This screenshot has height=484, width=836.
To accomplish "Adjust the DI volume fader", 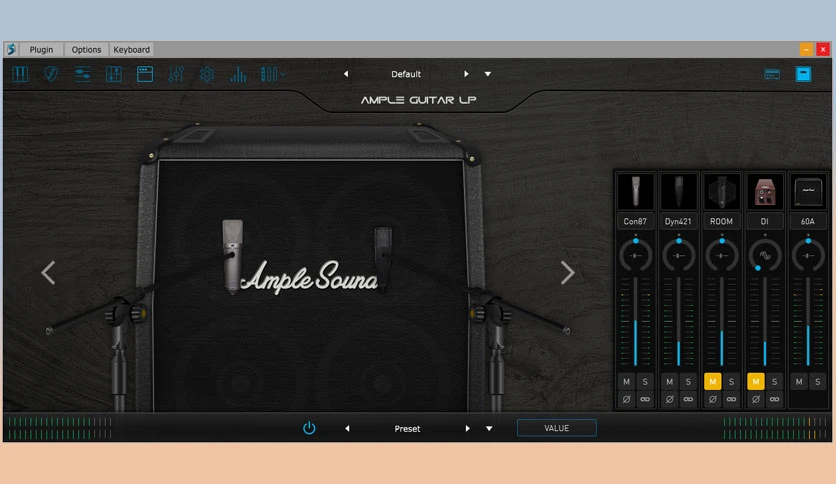I will point(765,321).
